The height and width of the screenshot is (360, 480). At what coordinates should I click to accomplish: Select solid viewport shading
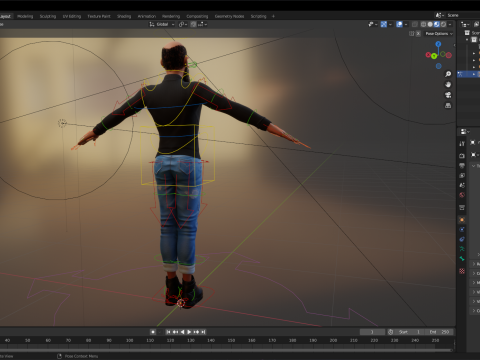click(430, 24)
